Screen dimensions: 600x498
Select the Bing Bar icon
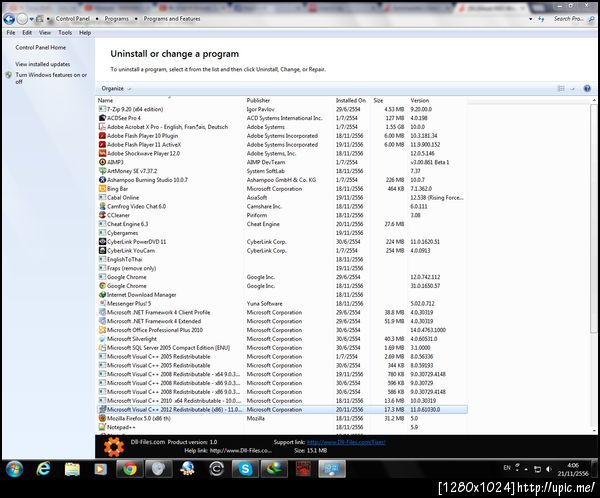(x=102, y=188)
